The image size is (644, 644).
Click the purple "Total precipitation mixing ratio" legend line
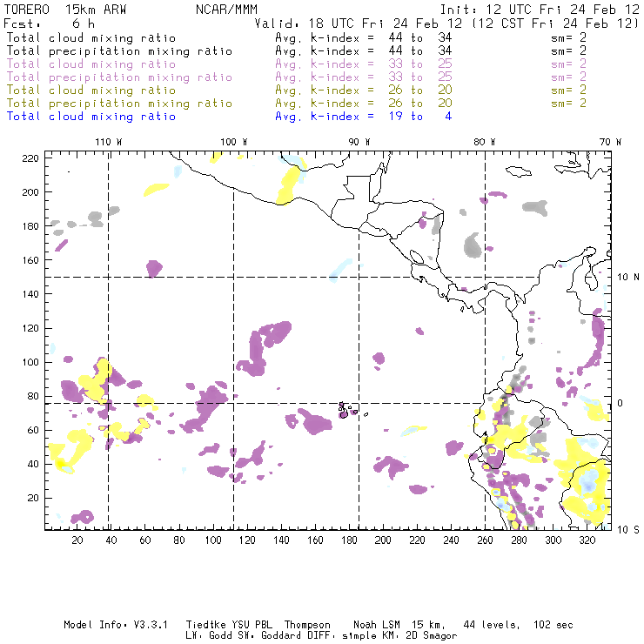(x=119, y=77)
